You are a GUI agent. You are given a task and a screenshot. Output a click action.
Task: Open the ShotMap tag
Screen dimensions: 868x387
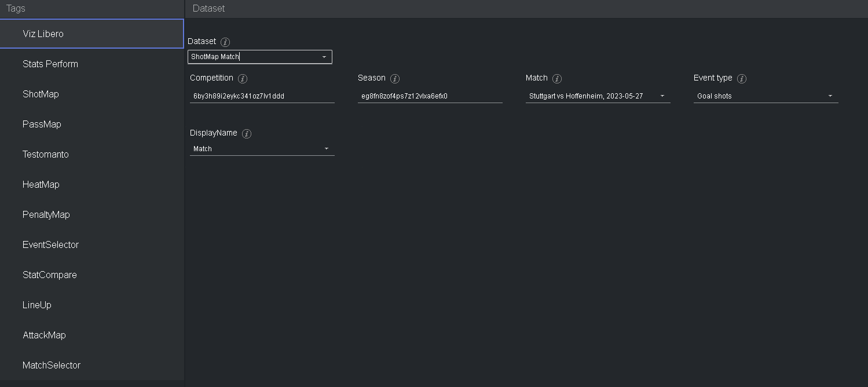pyautogui.click(x=41, y=94)
